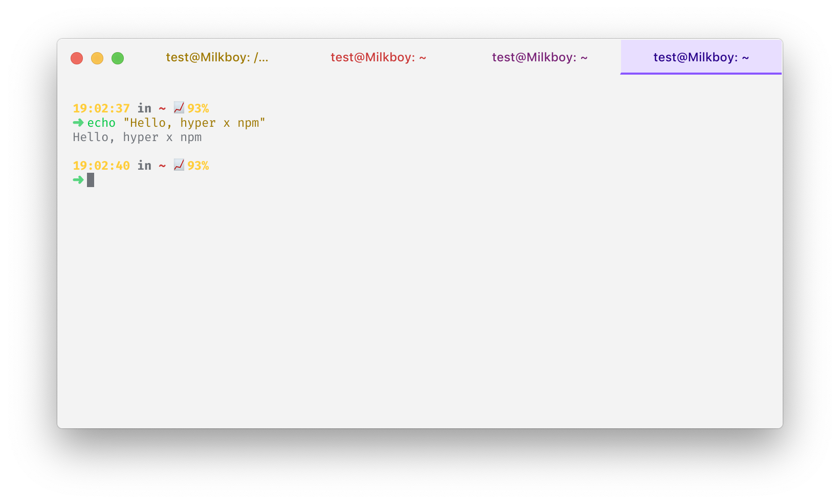Switch to the first test@Milkboy: /... tab
The width and height of the screenshot is (840, 504).
point(217,57)
